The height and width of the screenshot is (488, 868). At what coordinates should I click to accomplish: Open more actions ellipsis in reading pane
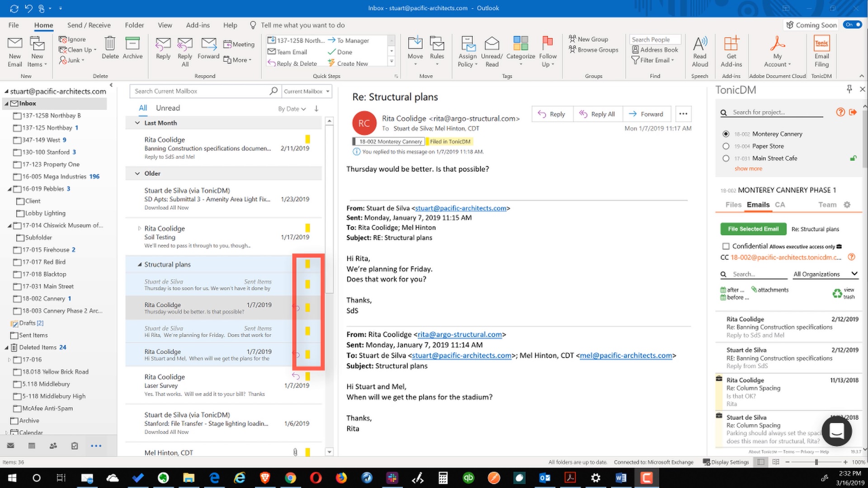coord(683,114)
